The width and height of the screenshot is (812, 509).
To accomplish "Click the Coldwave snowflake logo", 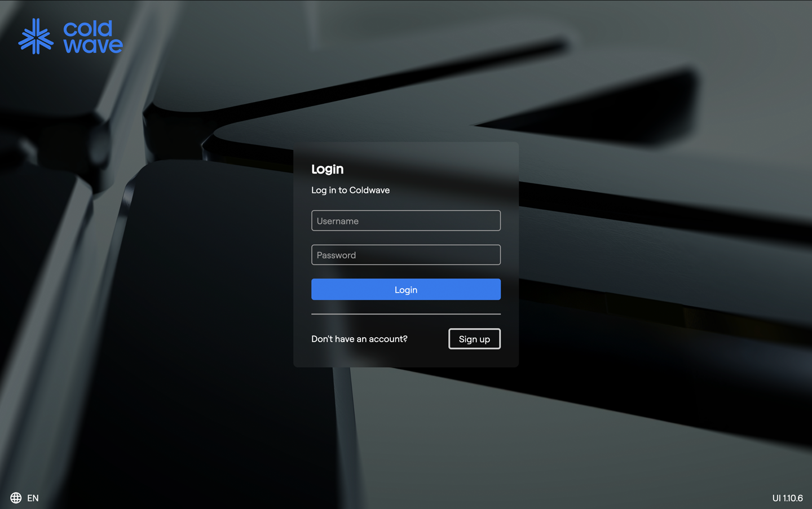I will 36,36.
